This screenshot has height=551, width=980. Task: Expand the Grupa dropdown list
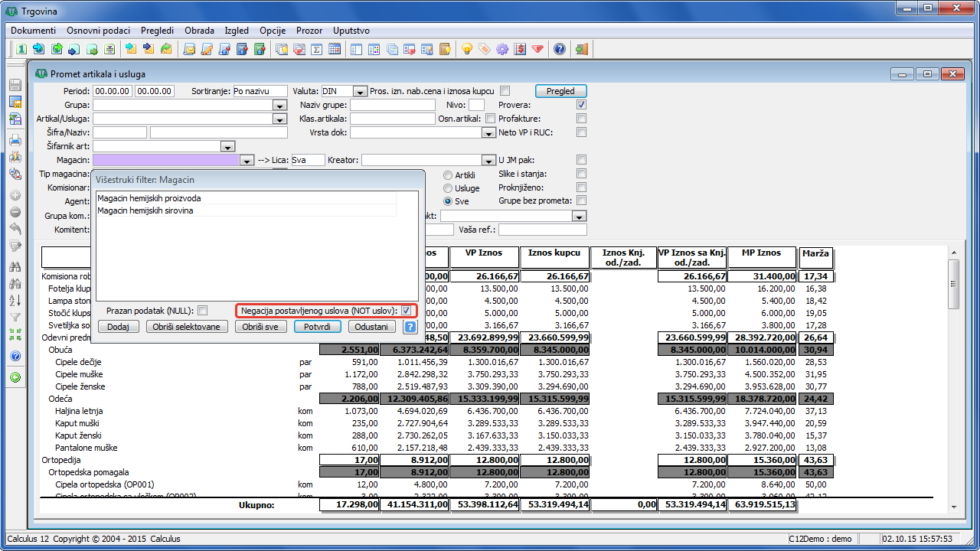tap(279, 106)
